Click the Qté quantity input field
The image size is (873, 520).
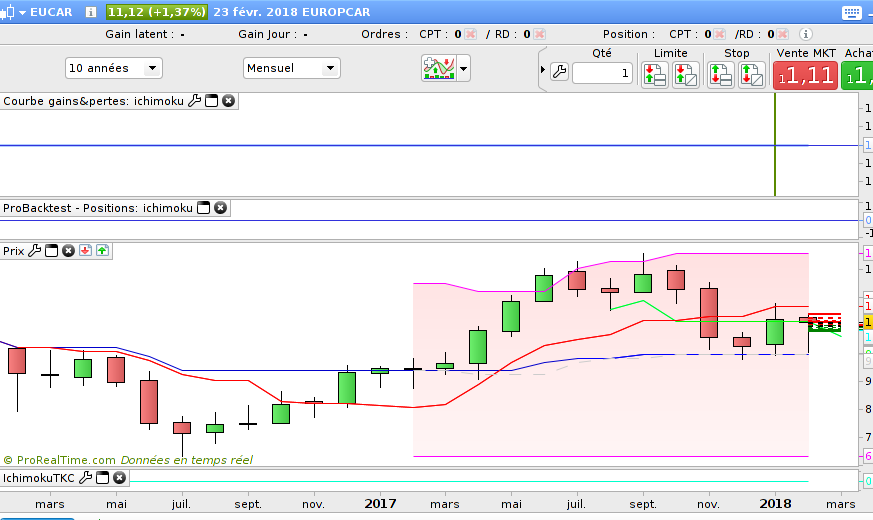click(x=602, y=73)
